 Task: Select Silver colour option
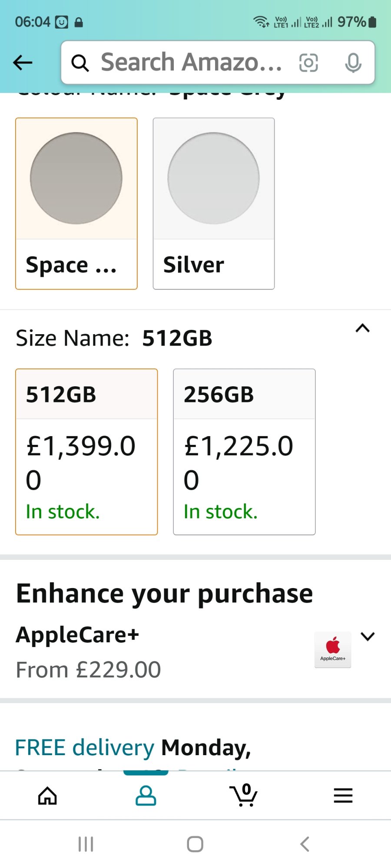pos(214,203)
